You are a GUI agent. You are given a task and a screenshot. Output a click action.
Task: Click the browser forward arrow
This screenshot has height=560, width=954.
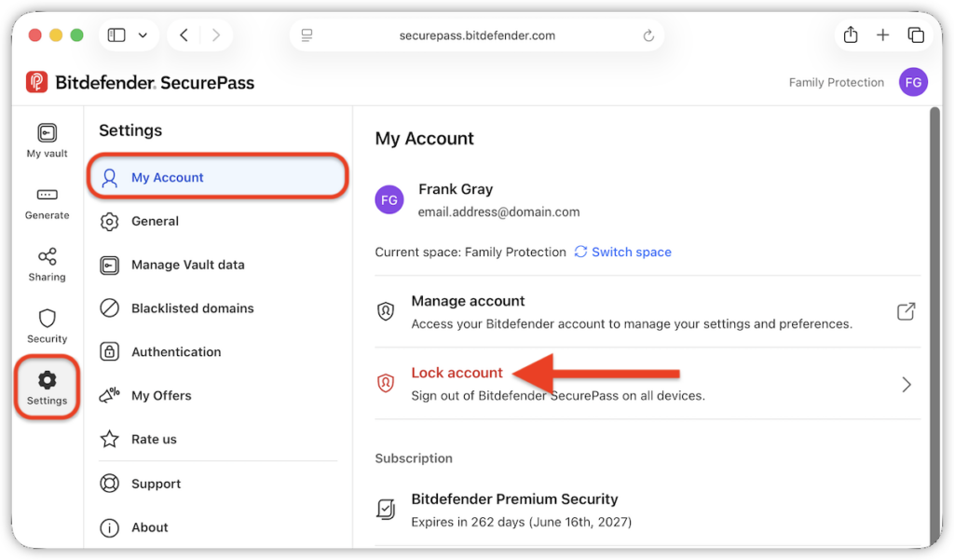[x=216, y=35]
